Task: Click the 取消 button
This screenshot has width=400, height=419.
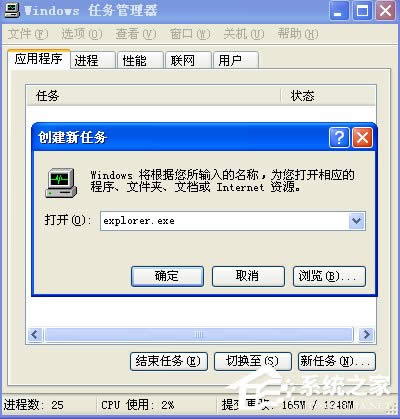Action: click(x=248, y=276)
